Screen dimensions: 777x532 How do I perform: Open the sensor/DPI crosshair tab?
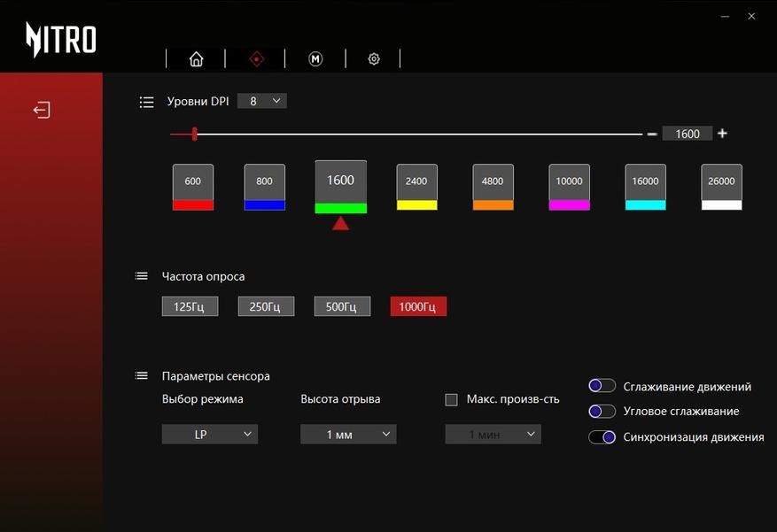tap(256, 59)
